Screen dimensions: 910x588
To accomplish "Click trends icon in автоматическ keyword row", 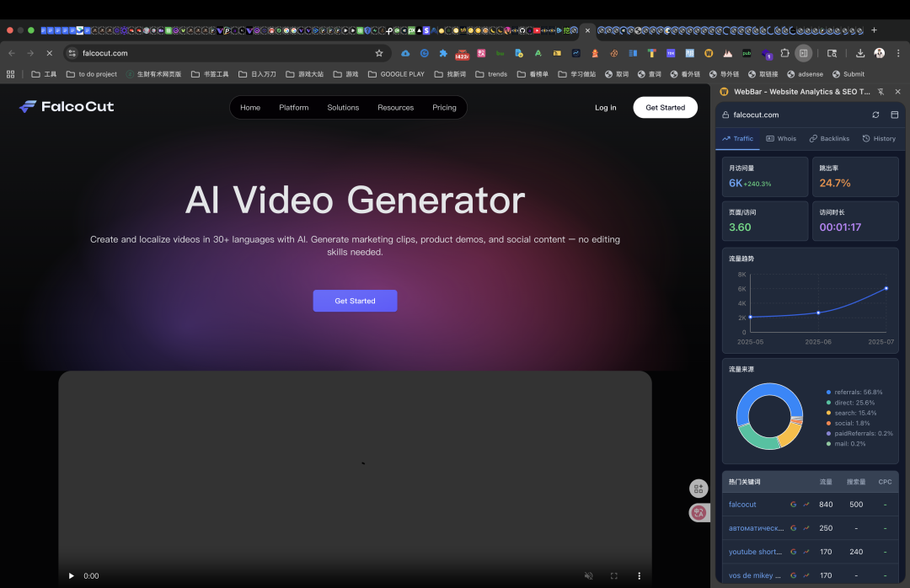I will [806, 528].
